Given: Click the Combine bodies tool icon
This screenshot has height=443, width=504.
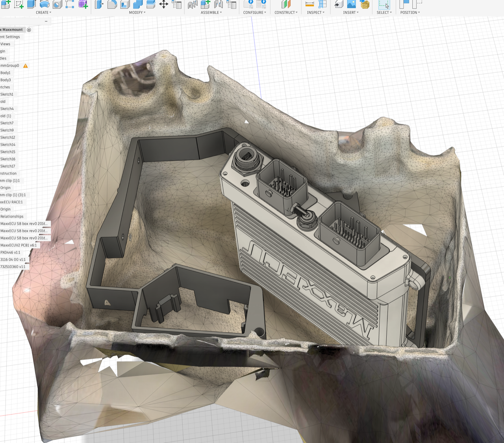Looking at the screenshot, I should tap(138, 4).
